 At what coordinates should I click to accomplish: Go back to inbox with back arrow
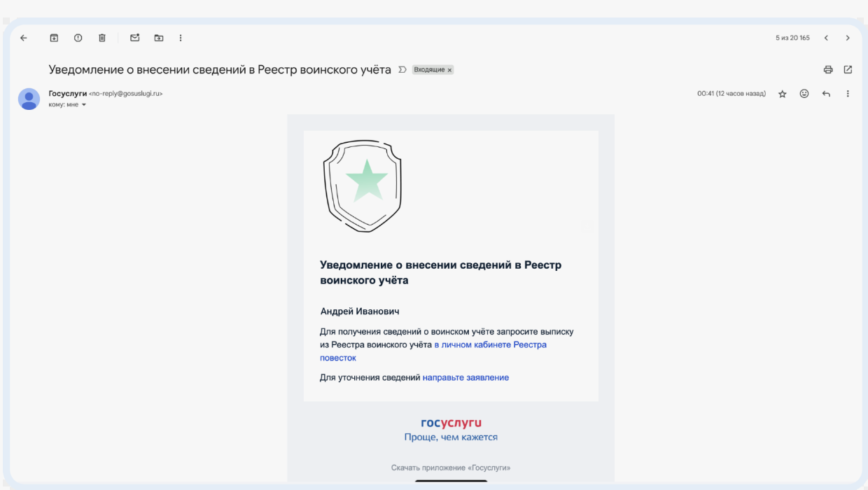tap(24, 38)
